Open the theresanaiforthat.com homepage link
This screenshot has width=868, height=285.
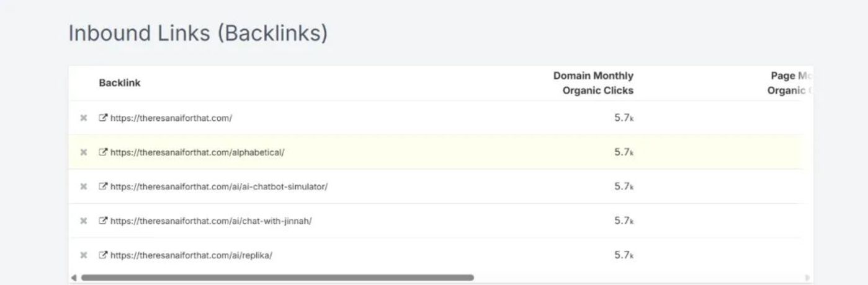click(171, 118)
